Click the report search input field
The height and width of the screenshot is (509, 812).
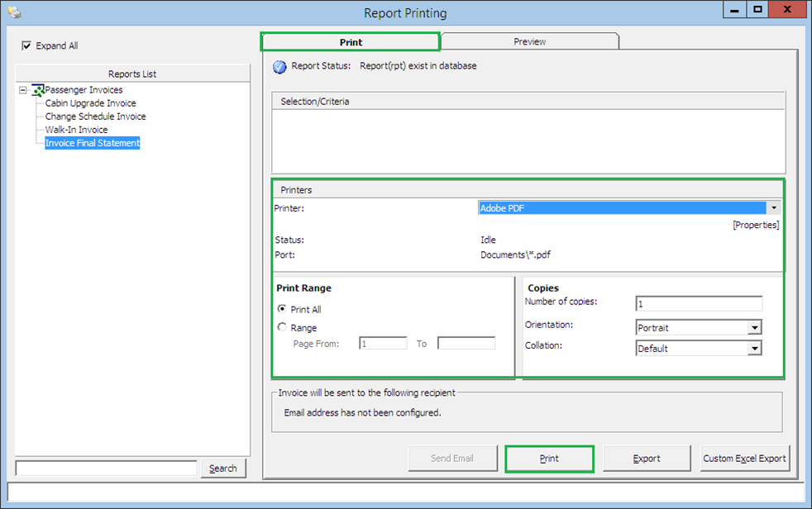click(x=107, y=469)
